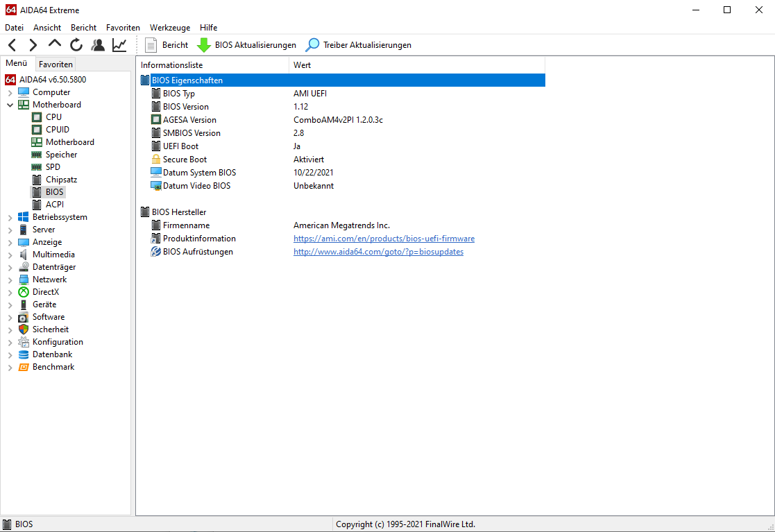Screen dimensions: 775x532
Task: Click the Multimedia speaker icon
Action: coord(23,255)
